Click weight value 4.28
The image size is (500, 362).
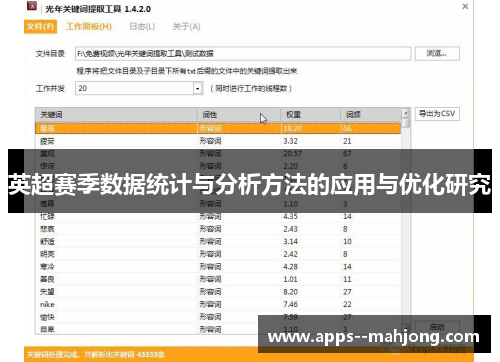[290, 267]
